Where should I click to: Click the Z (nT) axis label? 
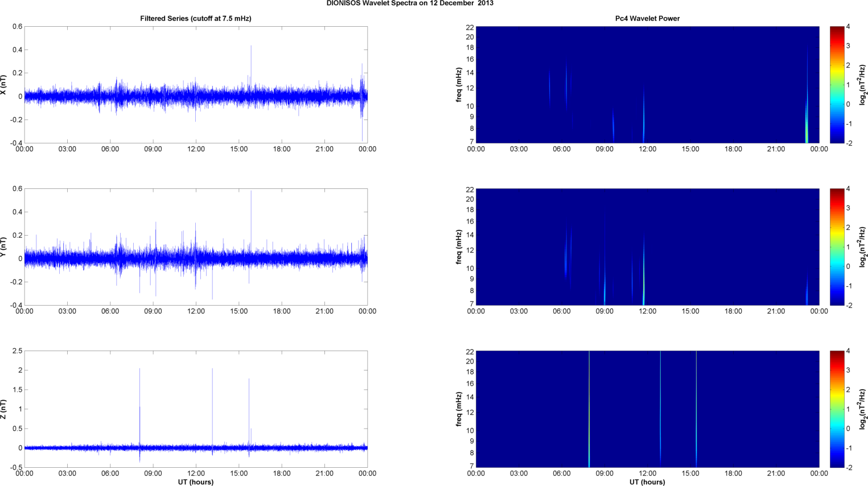coord(4,409)
